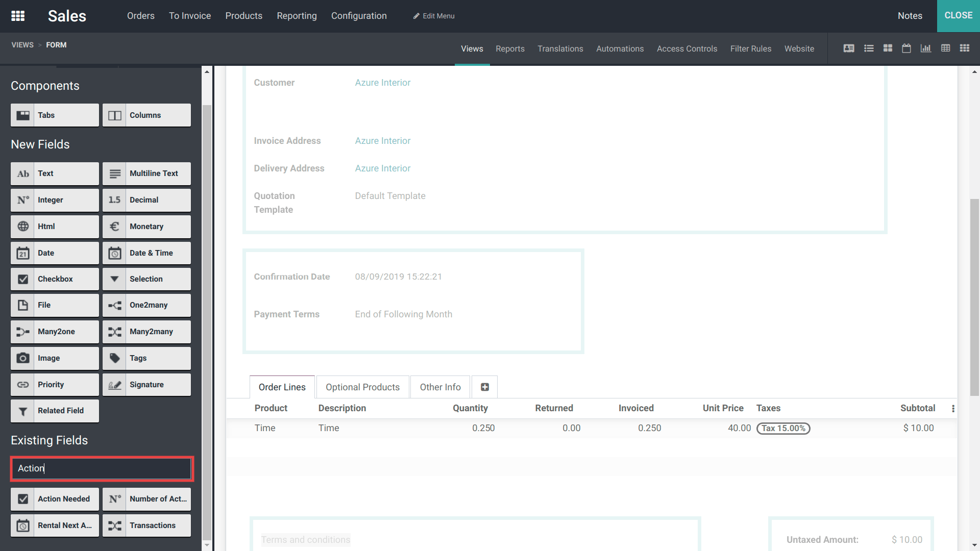Select the Calendar view icon
Screen dimensions: 980x551
coord(906,48)
